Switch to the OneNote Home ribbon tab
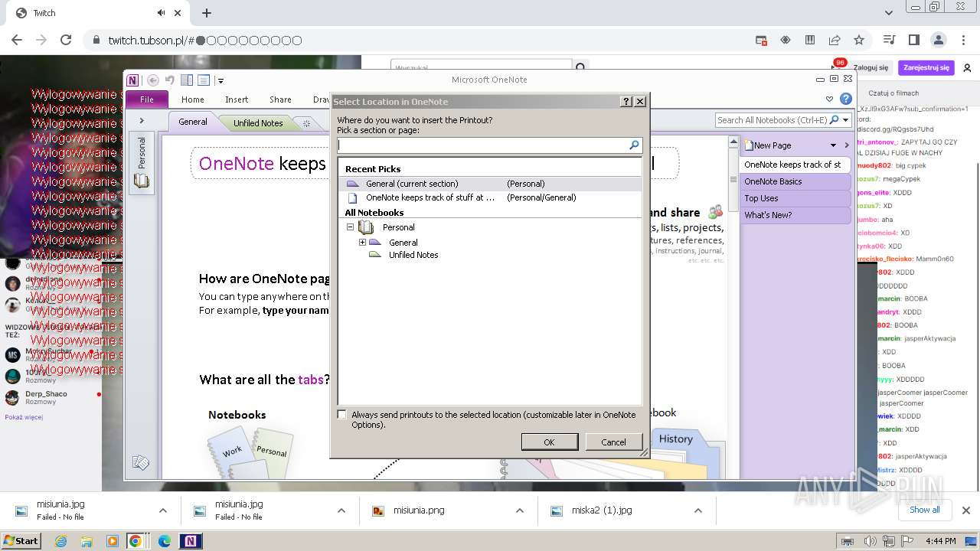The width and height of the screenshot is (980, 551). [193, 99]
